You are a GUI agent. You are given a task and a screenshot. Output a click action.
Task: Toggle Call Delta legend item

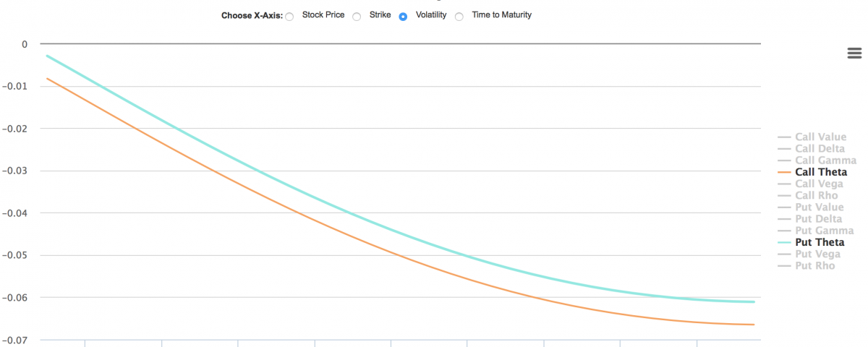click(x=820, y=149)
